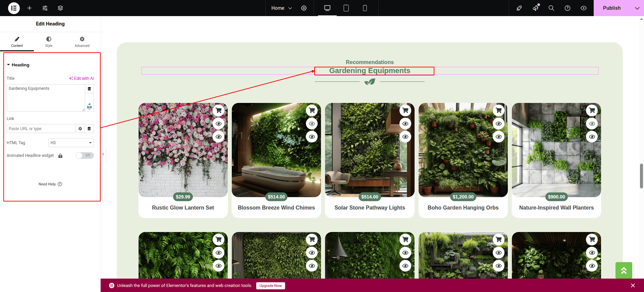Add Blossom Breeze Wind Chimes to cart
This screenshot has width=644, height=292.
[x=312, y=110]
